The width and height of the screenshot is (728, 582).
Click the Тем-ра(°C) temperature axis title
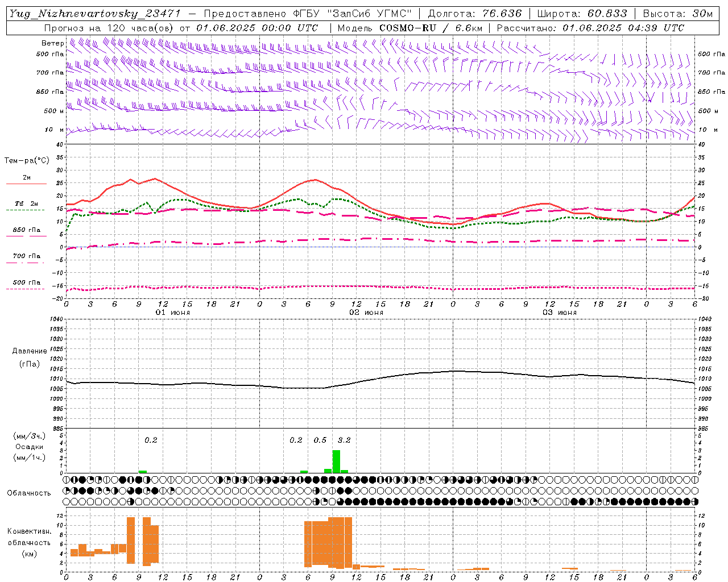click(x=27, y=160)
